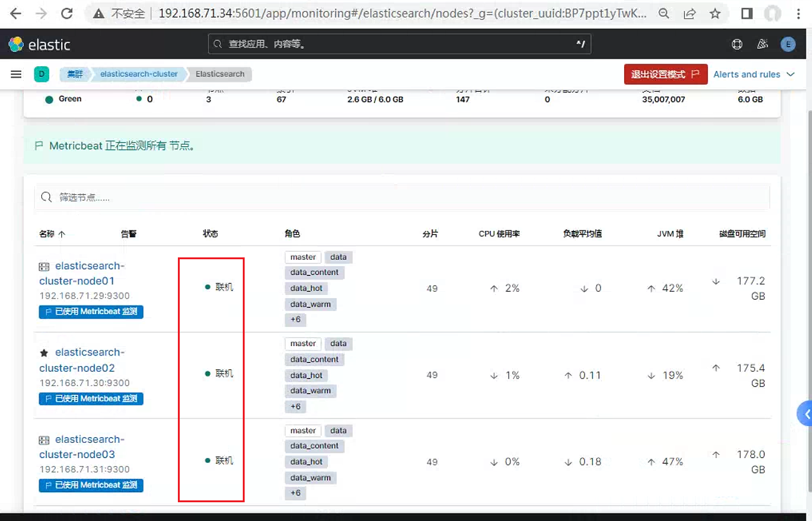
Task: Select the data_hot role tag on node02
Action: coord(306,375)
